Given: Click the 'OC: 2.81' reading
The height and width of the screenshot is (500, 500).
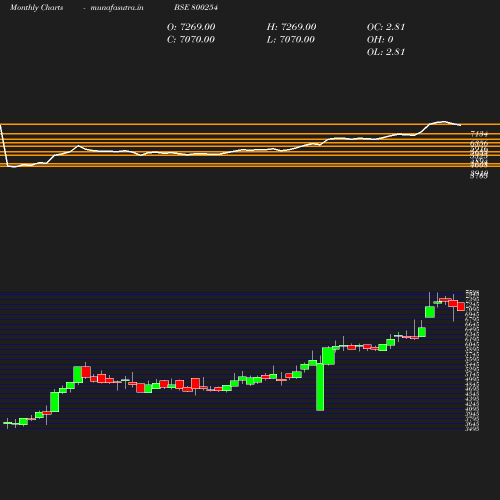Looking at the screenshot, I should coord(386,27).
